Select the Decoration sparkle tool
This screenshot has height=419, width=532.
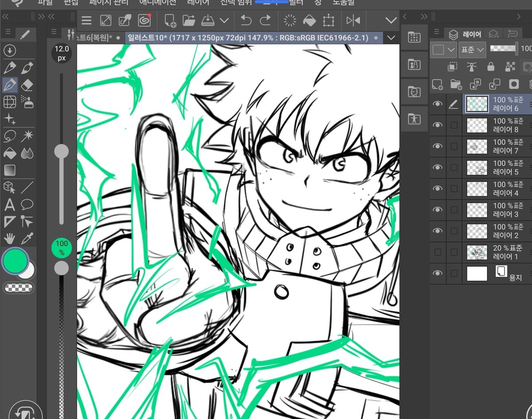(x=10, y=119)
